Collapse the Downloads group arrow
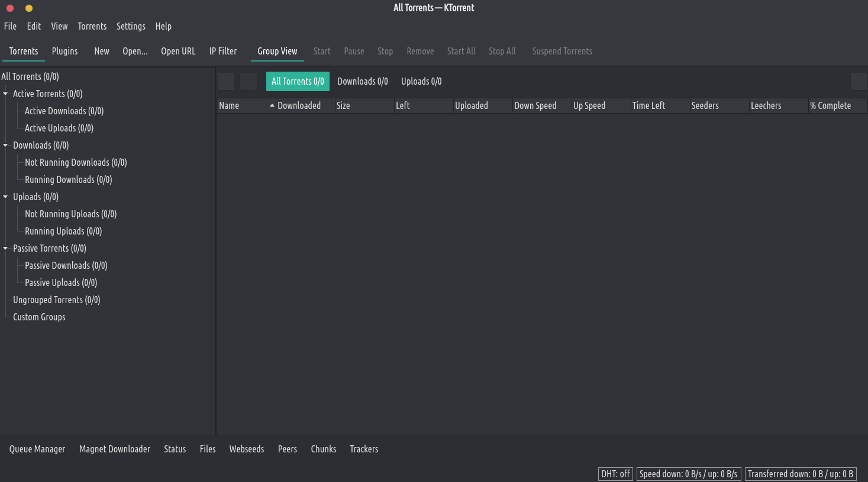Image resolution: width=868 pixels, height=482 pixels. pyautogui.click(x=5, y=145)
